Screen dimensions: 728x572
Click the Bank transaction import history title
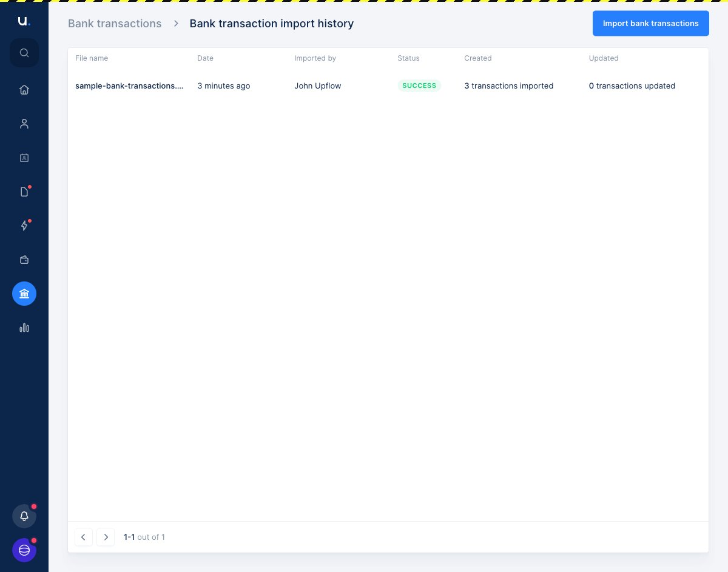pyautogui.click(x=272, y=24)
